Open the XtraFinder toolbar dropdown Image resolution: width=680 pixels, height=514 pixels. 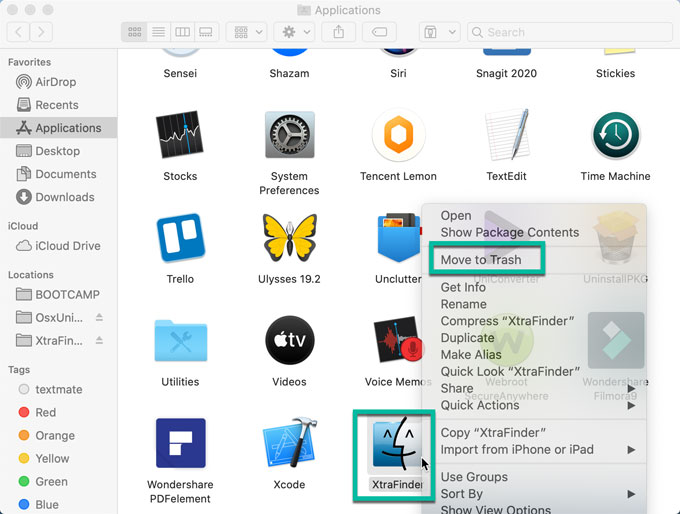pos(440,32)
